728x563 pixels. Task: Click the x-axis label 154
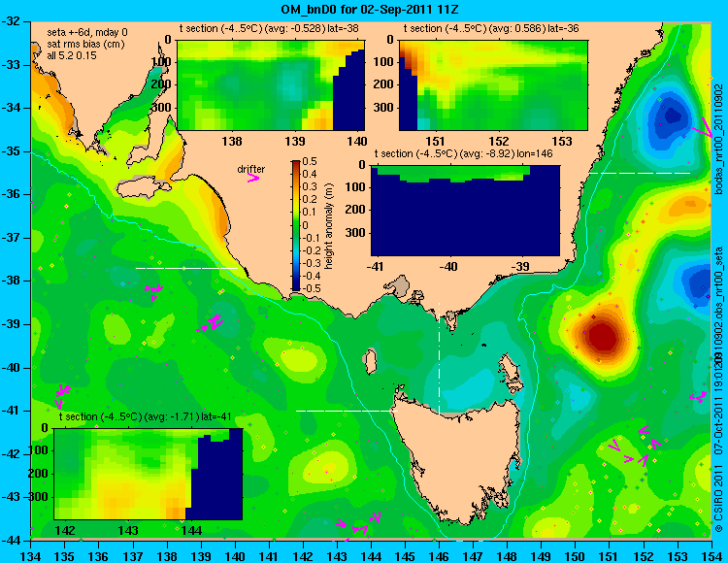click(x=711, y=555)
